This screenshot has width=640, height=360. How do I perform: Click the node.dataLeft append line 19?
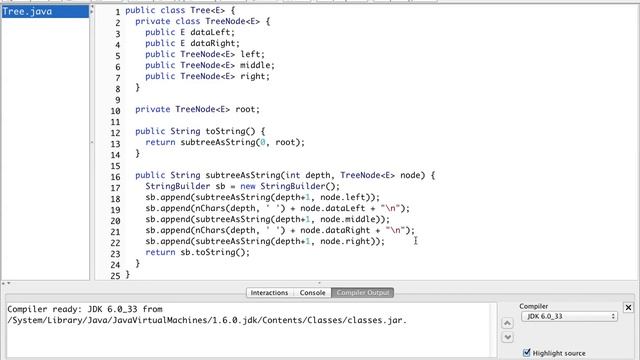coord(277,209)
